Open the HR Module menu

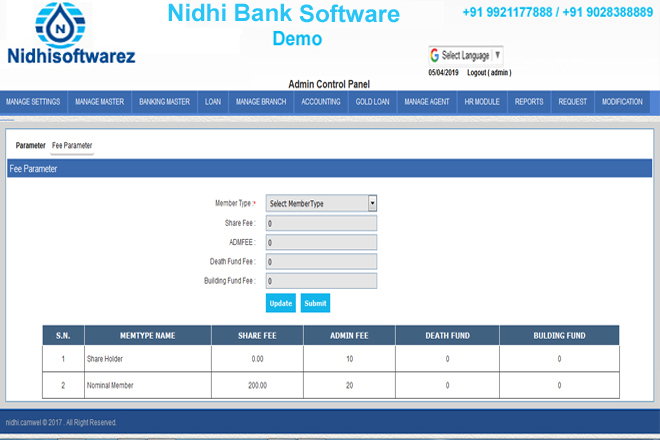click(482, 102)
